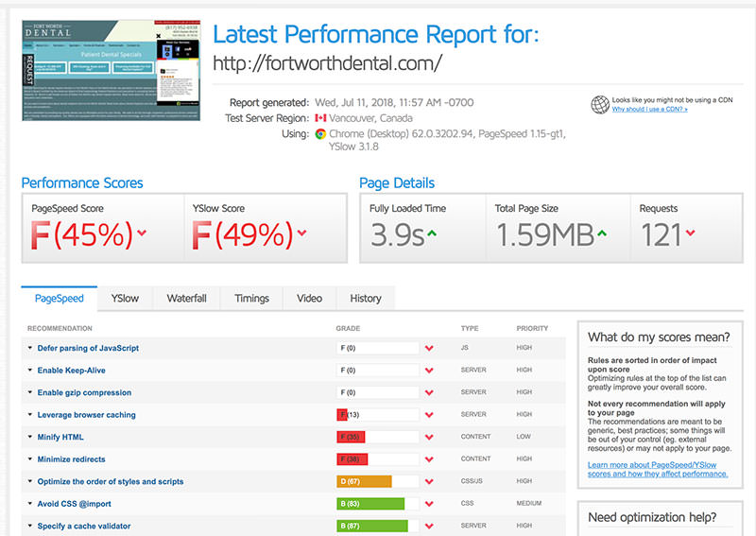Click Leverage browser caching red chevron
Viewport: 756px width, 536px height.
click(429, 414)
